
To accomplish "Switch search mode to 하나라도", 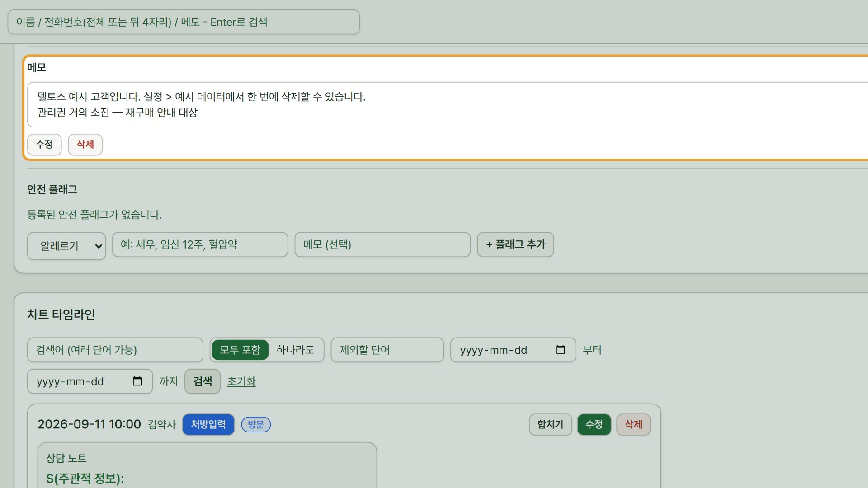I will [x=295, y=350].
